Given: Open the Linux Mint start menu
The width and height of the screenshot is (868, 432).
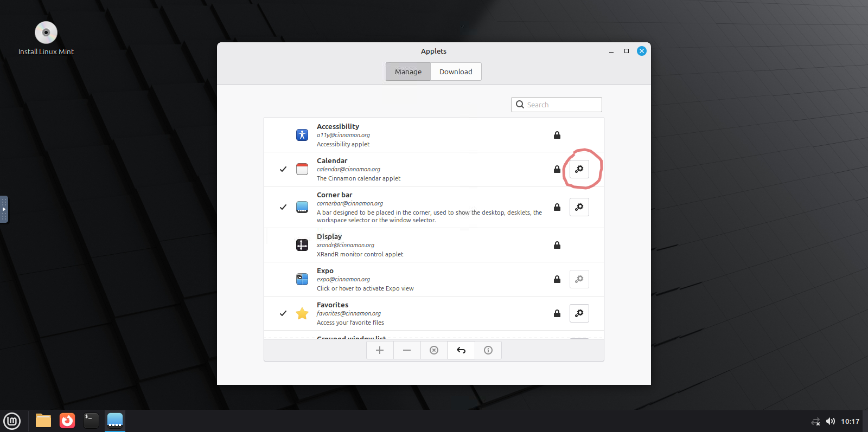Looking at the screenshot, I should [x=12, y=421].
